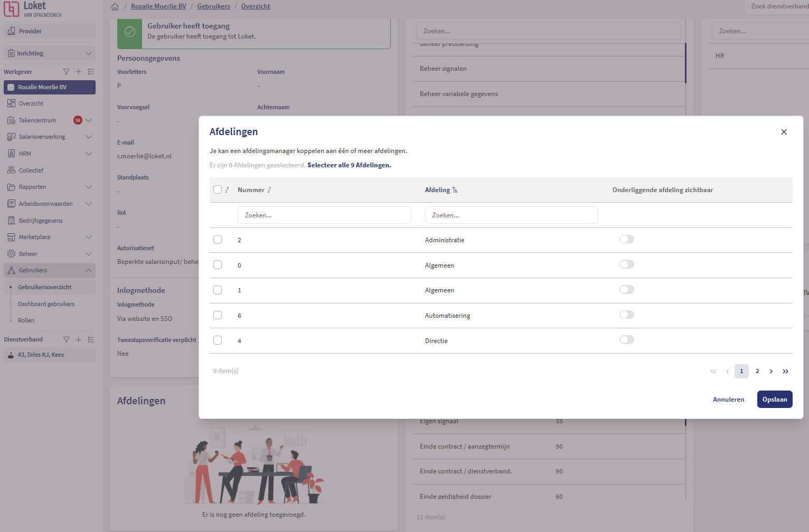Go to next page arrow in pagination
The width and height of the screenshot is (809, 532).
[771, 372]
